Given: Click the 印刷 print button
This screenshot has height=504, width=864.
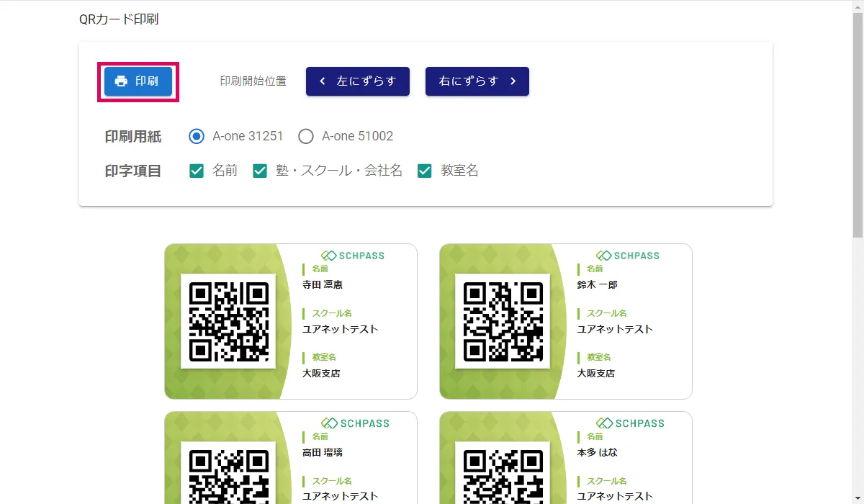Looking at the screenshot, I should pos(138,81).
